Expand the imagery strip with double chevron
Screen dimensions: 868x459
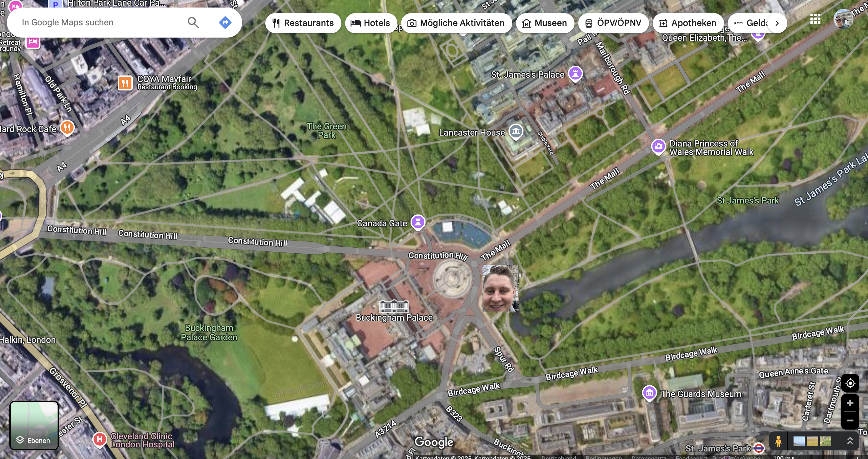[850, 441]
